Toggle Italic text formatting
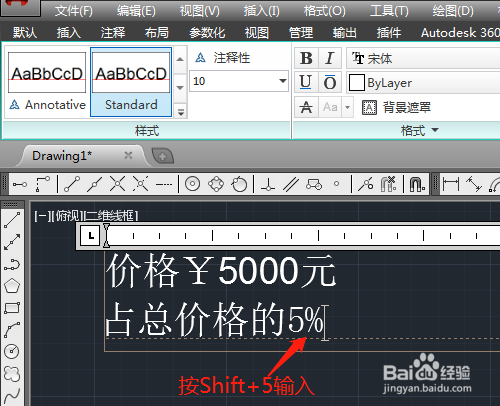This screenshot has width=500, height=406. click(x=330, y=58)
